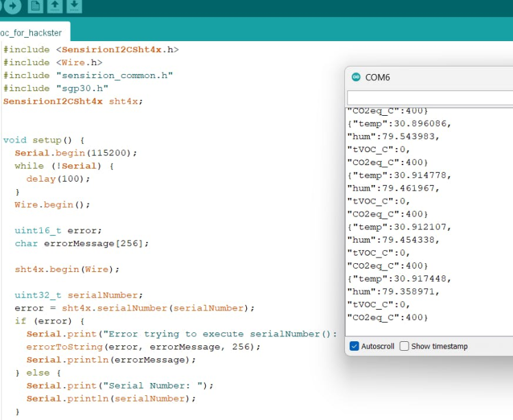The height and width of the screenshot is (420, 513).
Task: Click the char errorMessage[256]; declaration
Action: [x=82, y=243]
